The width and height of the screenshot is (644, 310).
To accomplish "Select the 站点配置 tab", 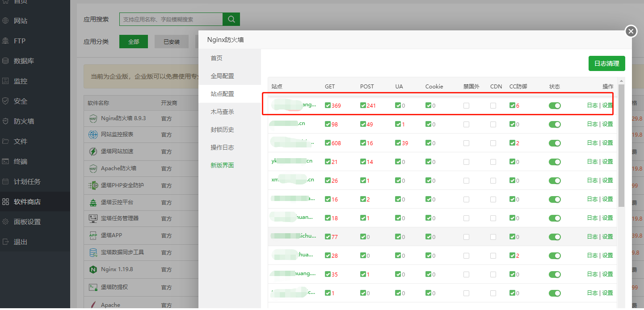I will click(x=230, y=94).
